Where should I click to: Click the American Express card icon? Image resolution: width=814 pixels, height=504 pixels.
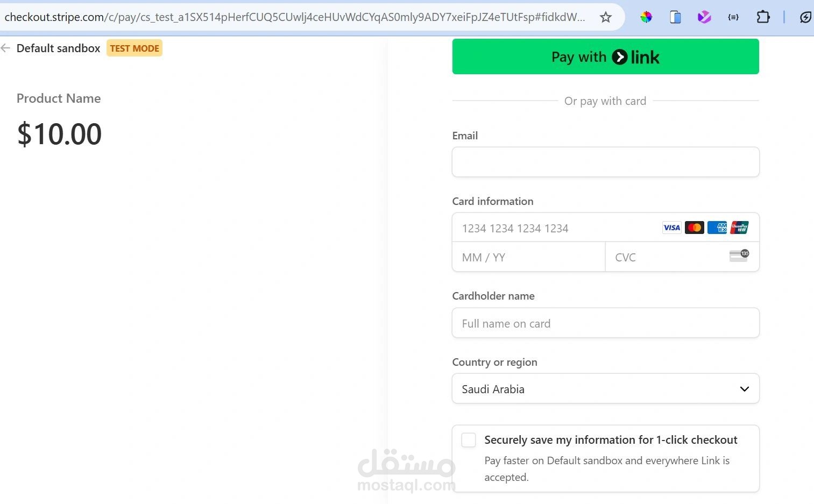tap(717, 228)
